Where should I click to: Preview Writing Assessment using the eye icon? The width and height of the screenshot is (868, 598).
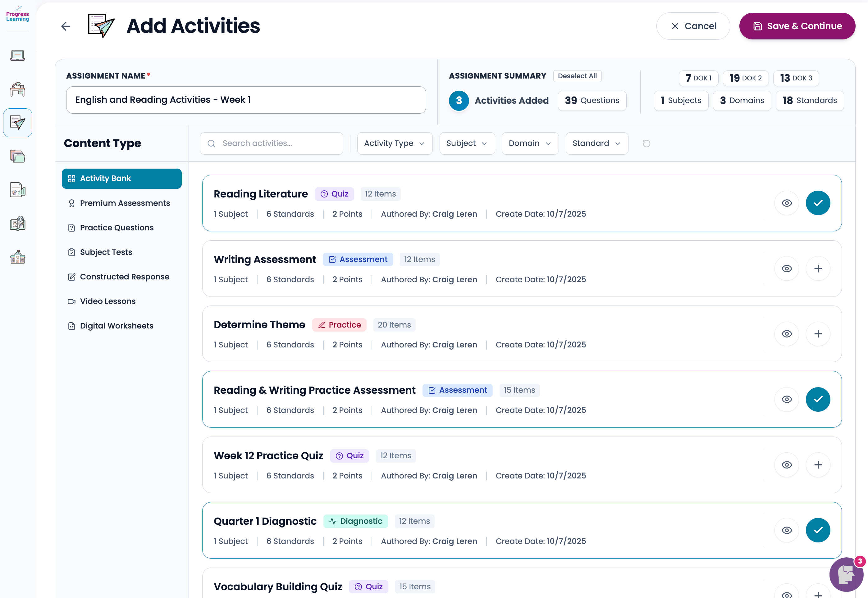[787, 268]
